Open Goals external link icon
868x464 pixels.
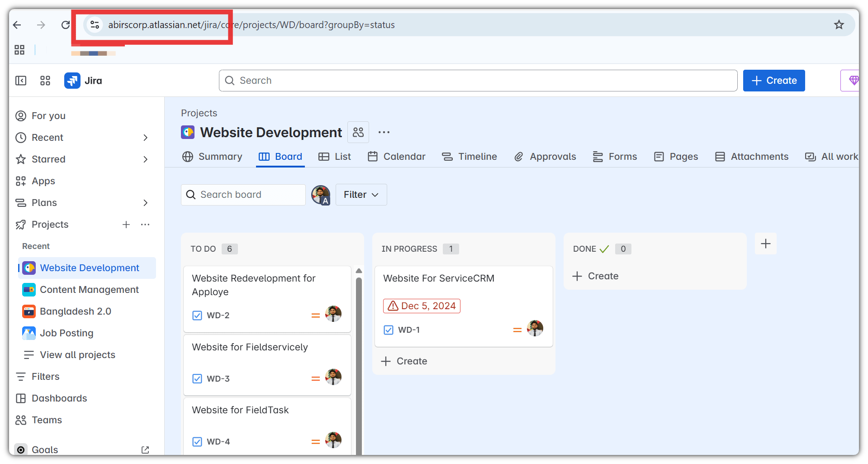(145, 450)
